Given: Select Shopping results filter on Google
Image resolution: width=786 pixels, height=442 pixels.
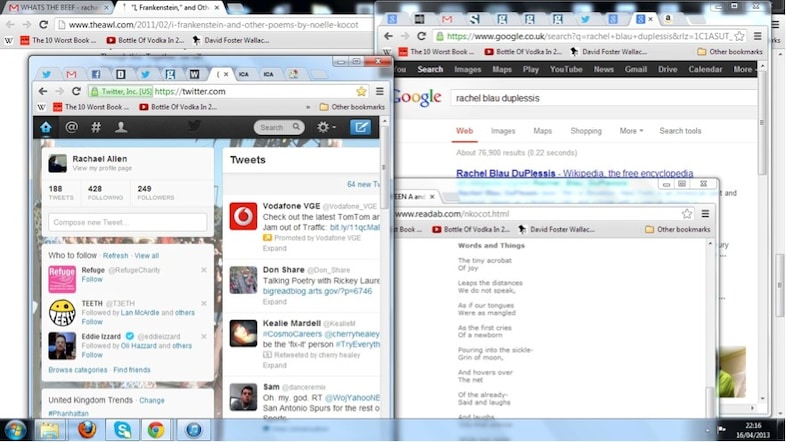Looking at the screenshot, I should click(585, 131).
